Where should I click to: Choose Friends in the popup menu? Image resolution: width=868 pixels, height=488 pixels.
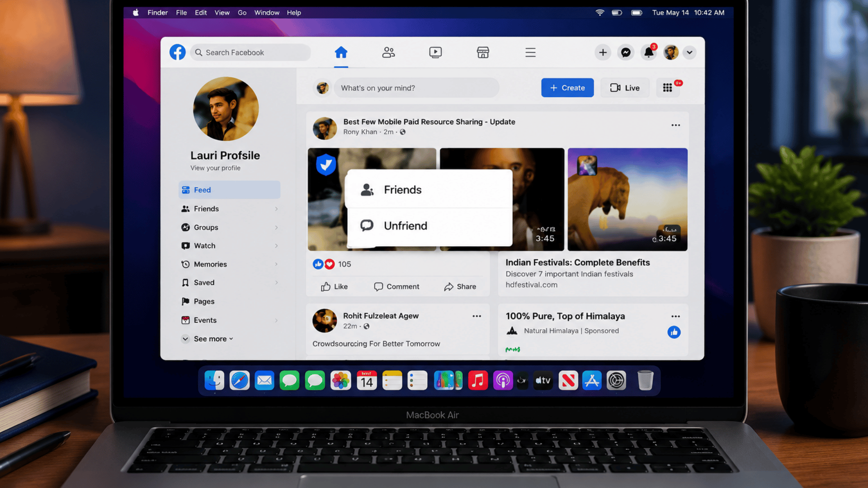429,189
